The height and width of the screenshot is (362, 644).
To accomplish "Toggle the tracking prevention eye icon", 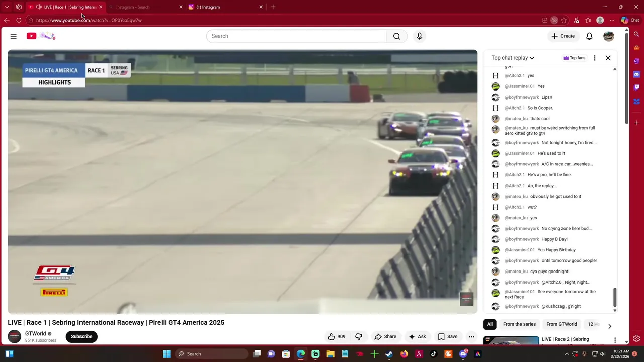I will coord(554,20).
